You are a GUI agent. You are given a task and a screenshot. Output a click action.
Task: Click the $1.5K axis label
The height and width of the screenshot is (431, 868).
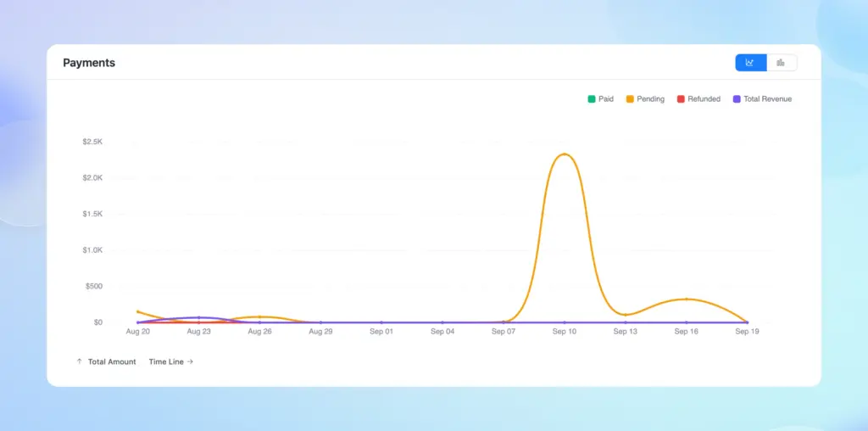(92, 214)
